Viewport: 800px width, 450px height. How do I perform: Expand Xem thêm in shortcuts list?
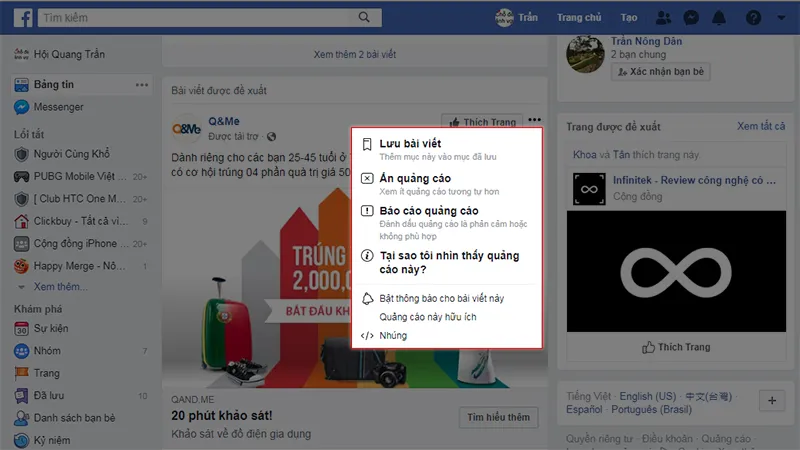[x=60, y=287]
